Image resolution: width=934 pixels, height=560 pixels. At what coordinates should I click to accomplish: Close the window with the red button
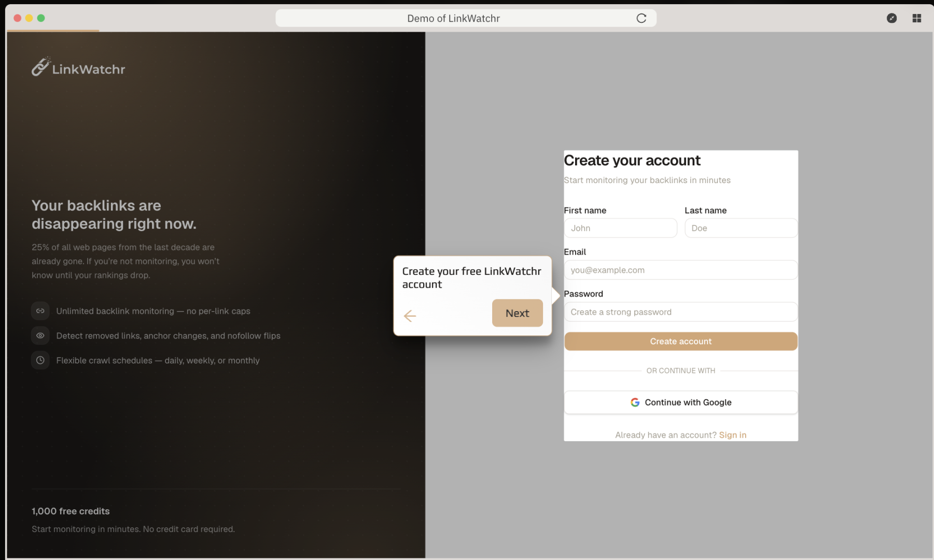point(17,18)
